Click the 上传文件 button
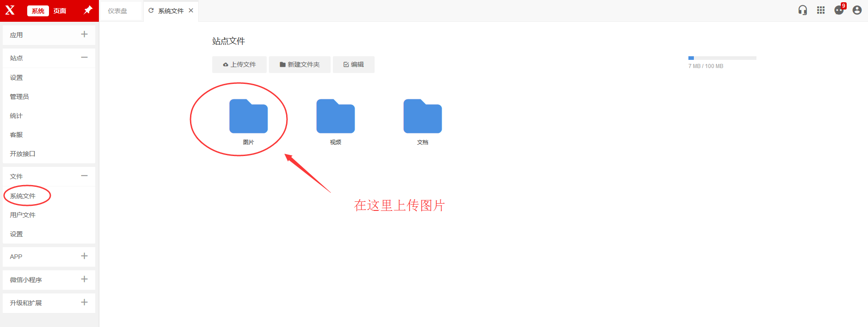This screenshot has height=327, width=868. pos(239,64)
